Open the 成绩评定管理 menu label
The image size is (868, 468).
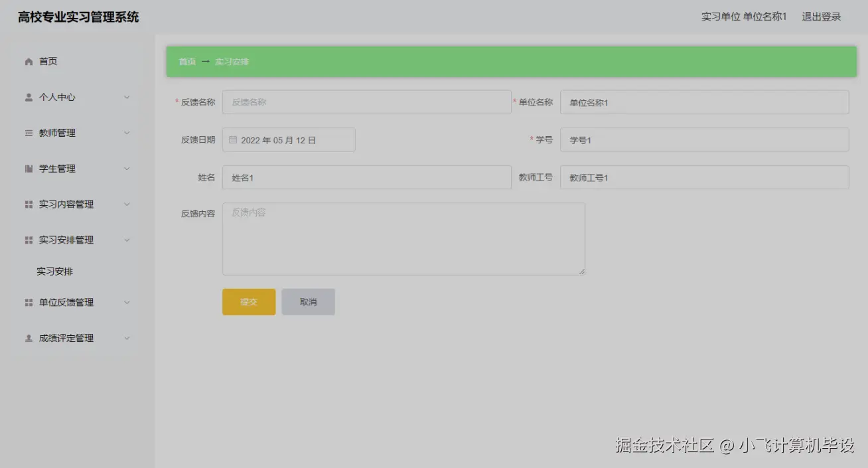click(66, 339)
